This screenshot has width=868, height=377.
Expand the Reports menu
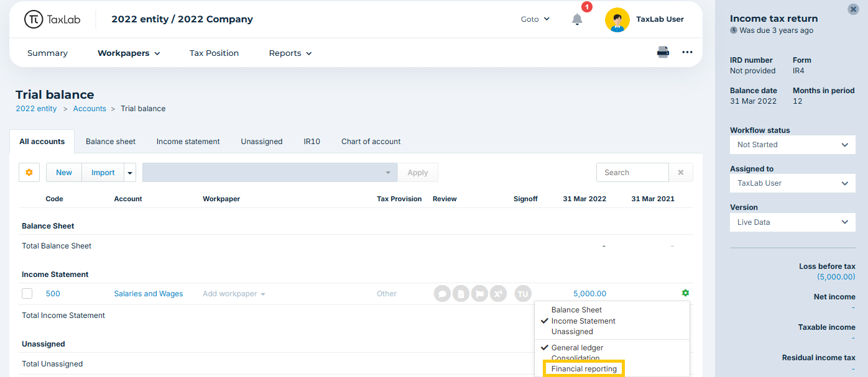click(290, 53)
